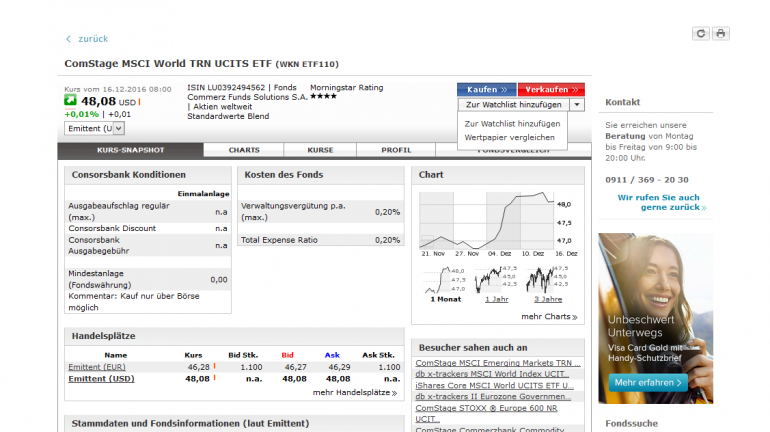The image size is (770, 432).
Task: Click the +0,01% change percentage
Action: [x=82, y=114]
